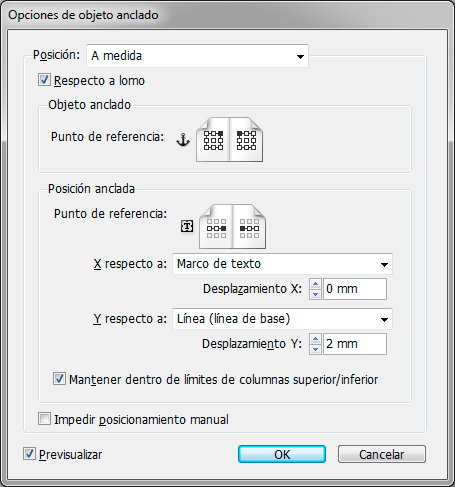Confirm the dialog with the OK button

[282, 454]
